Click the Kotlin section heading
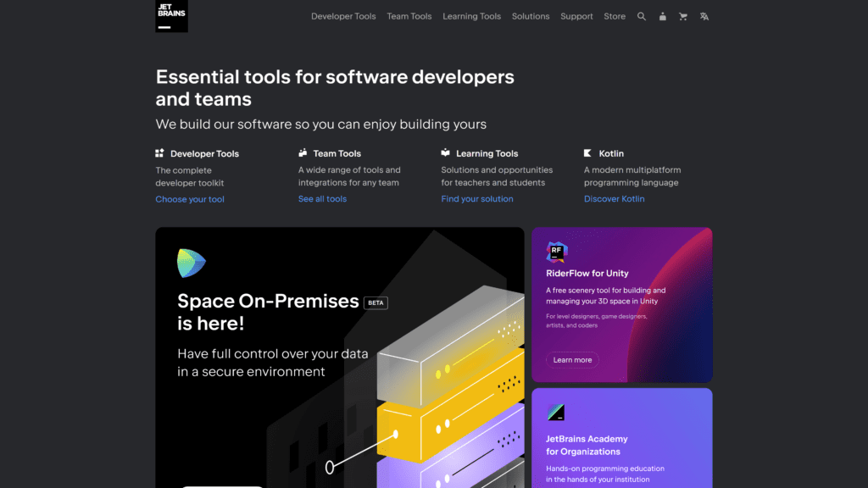Screen dimensions: 868x488 coord(611,153)
